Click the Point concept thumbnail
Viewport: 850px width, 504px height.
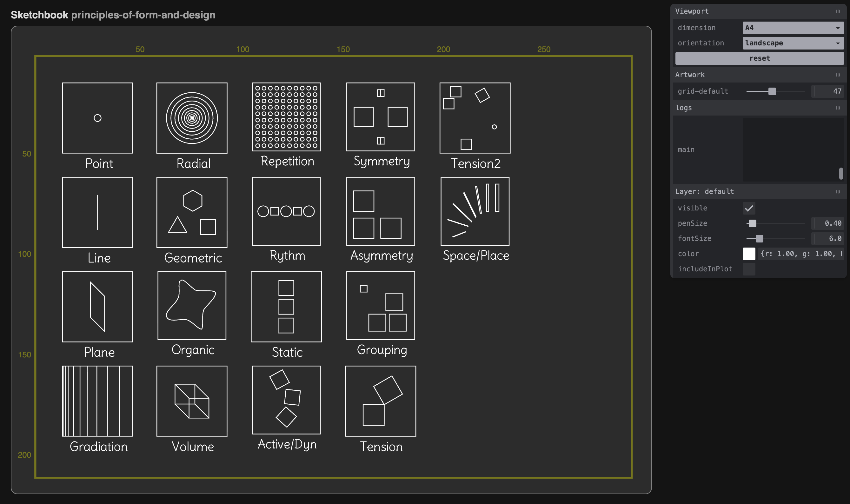[x=97, y=118]
